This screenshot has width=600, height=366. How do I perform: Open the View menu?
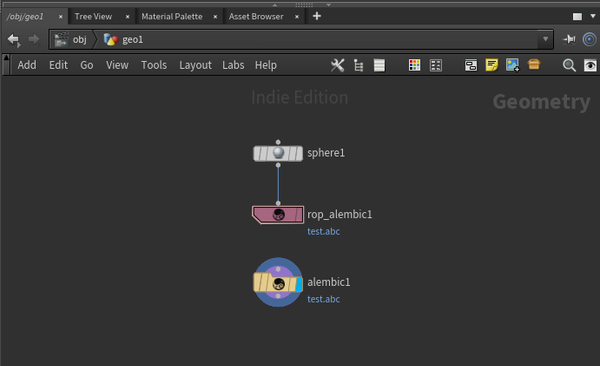coord(117,65)
